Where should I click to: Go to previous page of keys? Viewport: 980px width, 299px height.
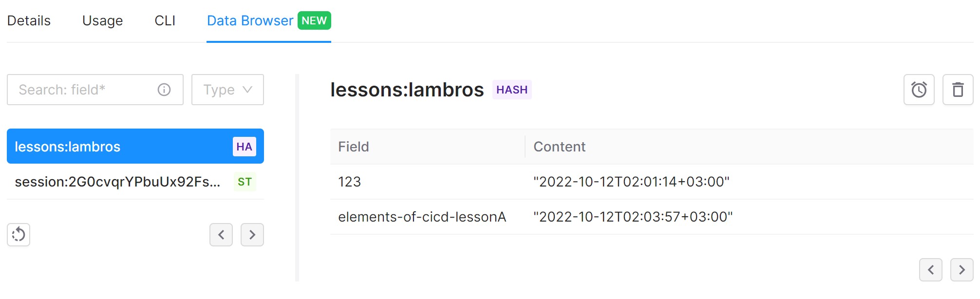tap(221, 235)
